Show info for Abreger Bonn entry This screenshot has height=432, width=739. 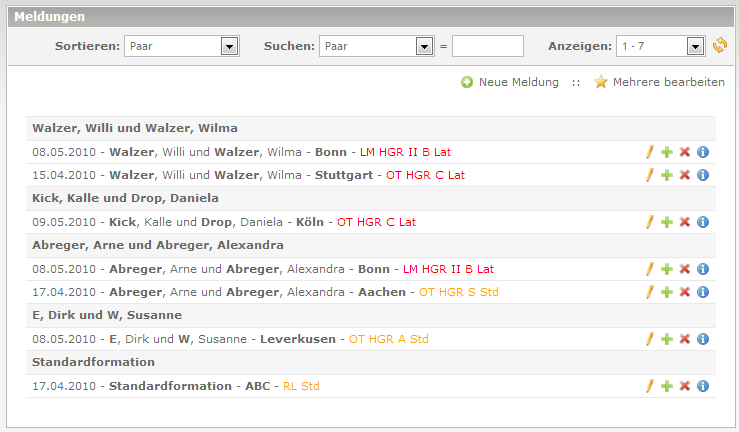tap(703, 269)
